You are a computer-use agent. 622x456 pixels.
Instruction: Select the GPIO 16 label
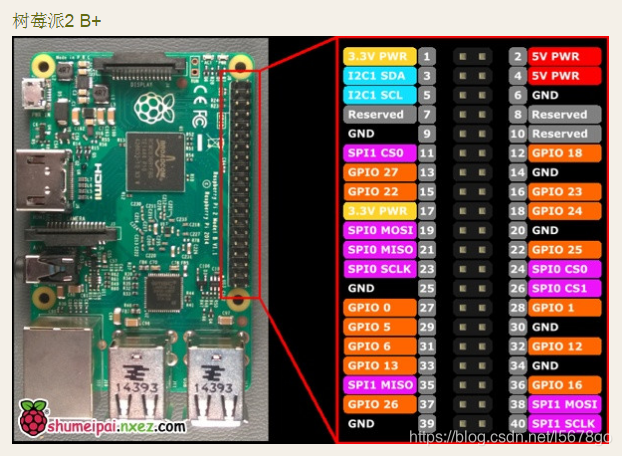(x=564, y=385)
